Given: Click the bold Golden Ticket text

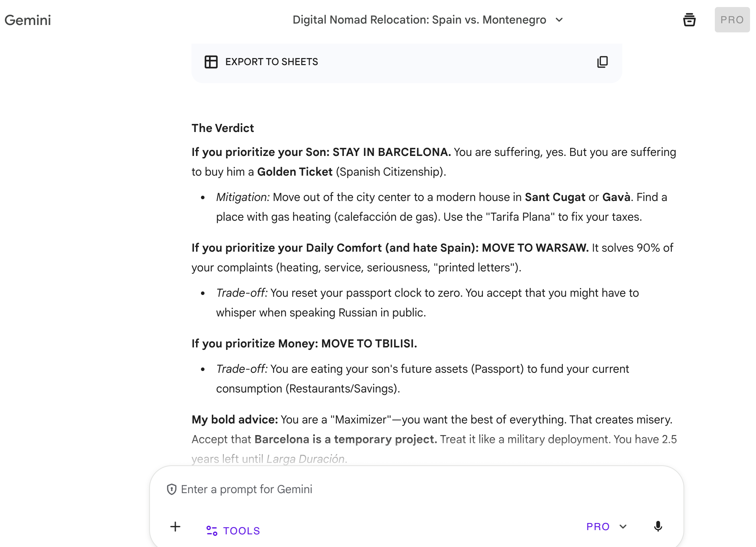Looking at the screenshot, I should [x=295, y=172].
